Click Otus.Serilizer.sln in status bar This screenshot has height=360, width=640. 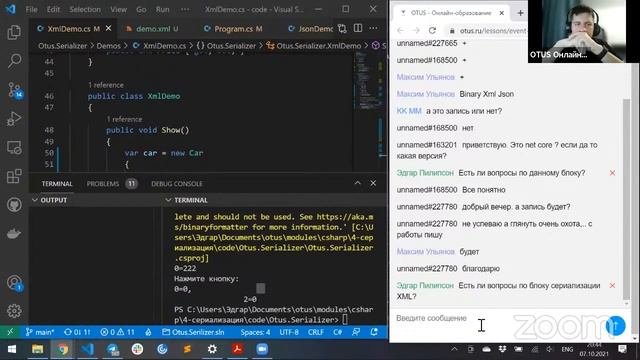click(193, 332)
